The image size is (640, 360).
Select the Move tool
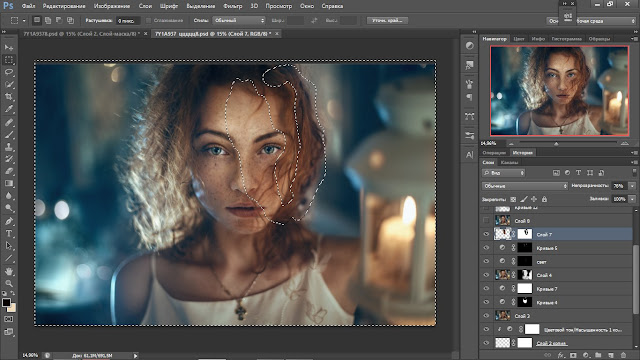9,48
